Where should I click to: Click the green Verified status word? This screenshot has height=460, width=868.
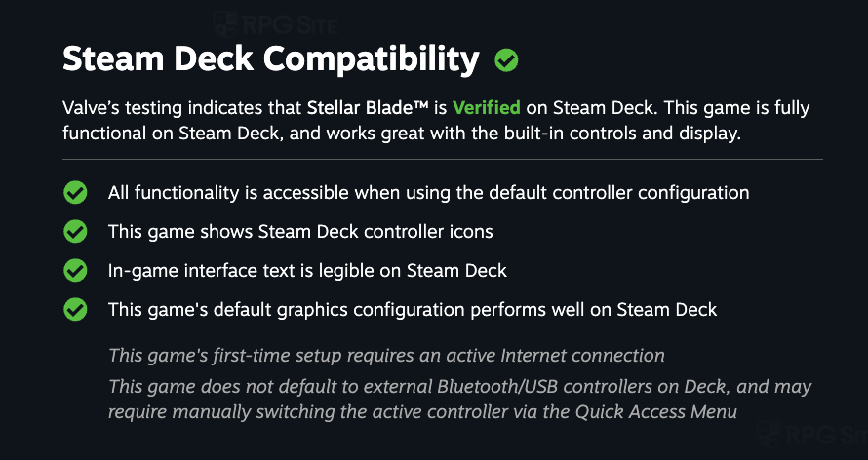[487, 107]
